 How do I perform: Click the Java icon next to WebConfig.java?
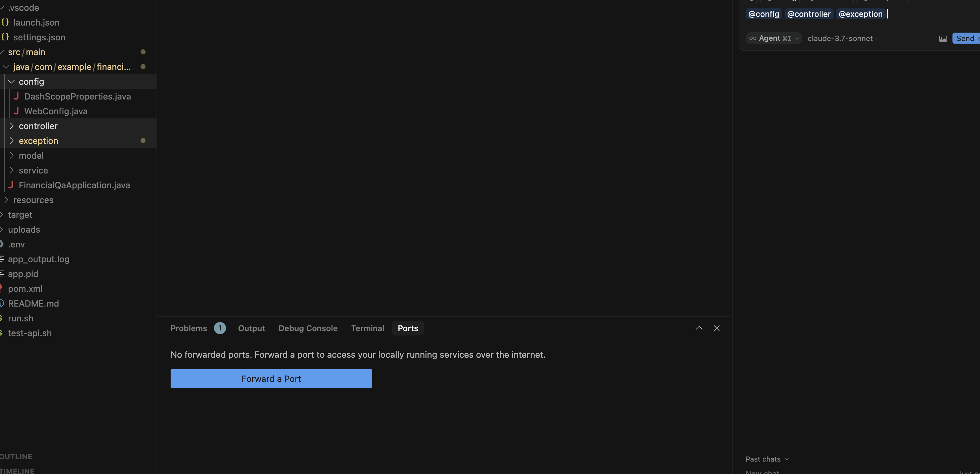click(x=16, y=111)
